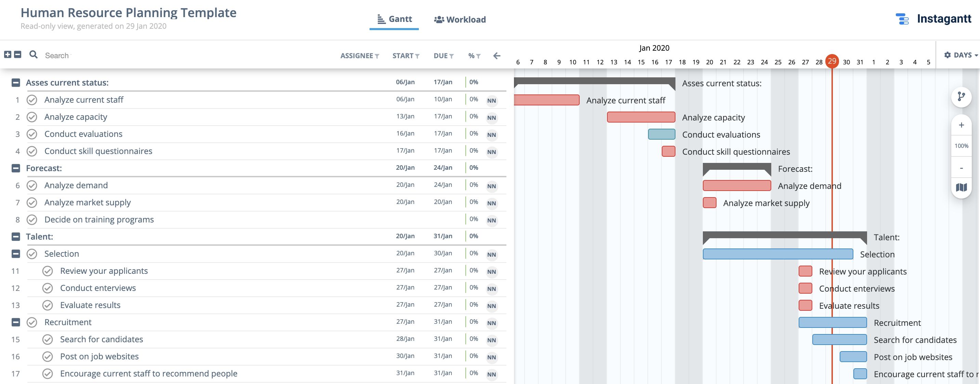Viewport: 980px width, 384px height.
Task: Switch to the Workload view tab
Action: 459,19
